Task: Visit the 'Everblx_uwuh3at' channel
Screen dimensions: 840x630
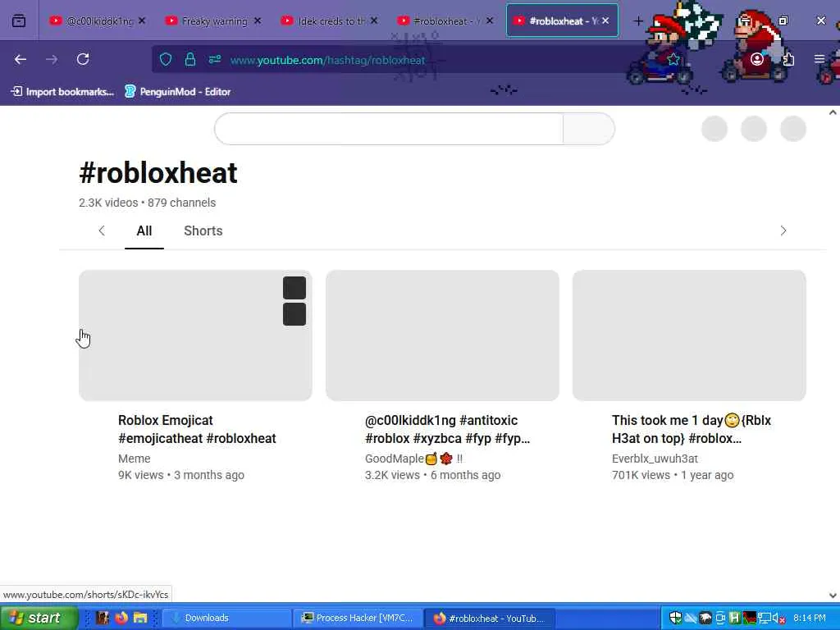Action: [655, 459]
